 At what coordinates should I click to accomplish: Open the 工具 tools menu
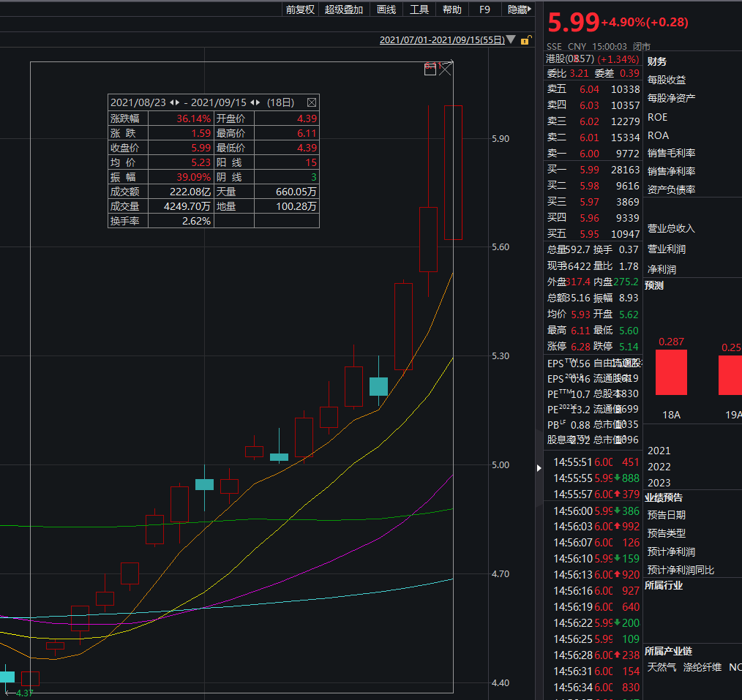click(419, 10)
